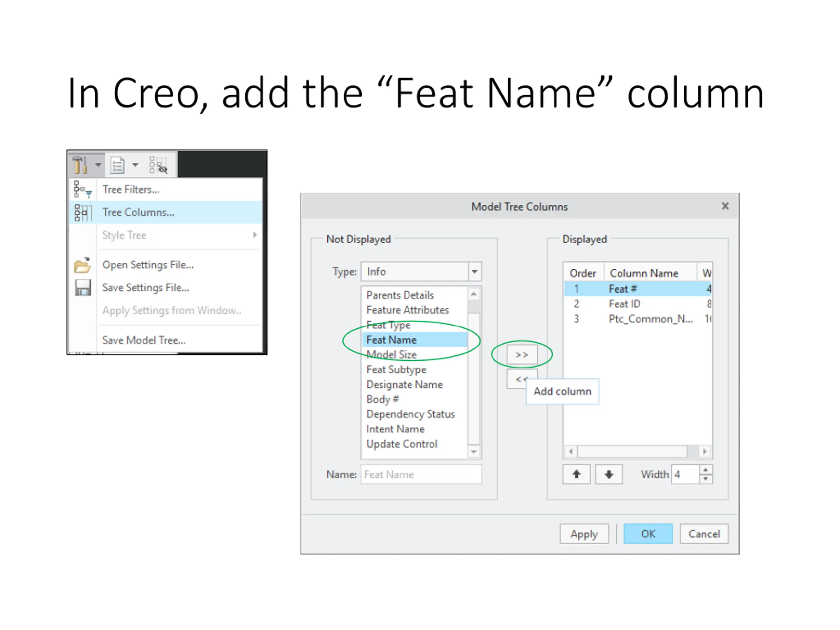The height and width of the screenshot is (630, 840).
Task: Click the OK button
Action: 648,534
